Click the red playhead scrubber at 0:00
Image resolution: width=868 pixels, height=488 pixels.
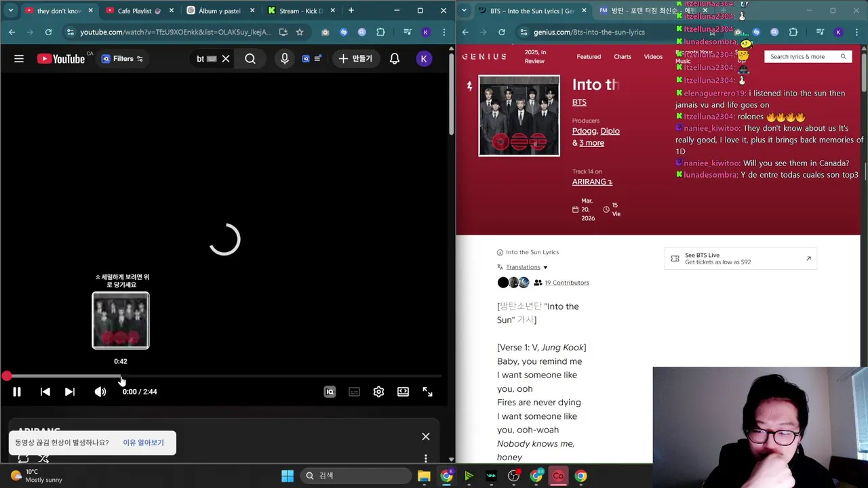(6, 375)
